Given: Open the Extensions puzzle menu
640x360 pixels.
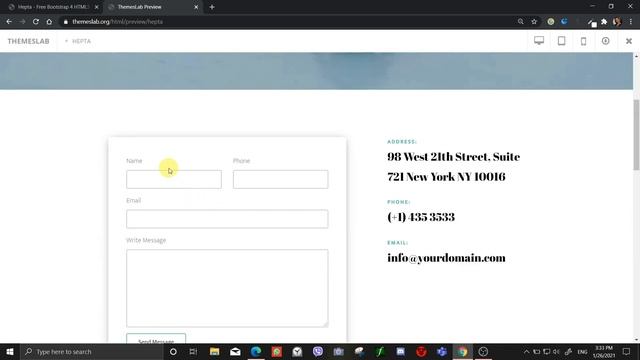Looking at the screenshot, I should pyautogui.click(x=604, y=22).
